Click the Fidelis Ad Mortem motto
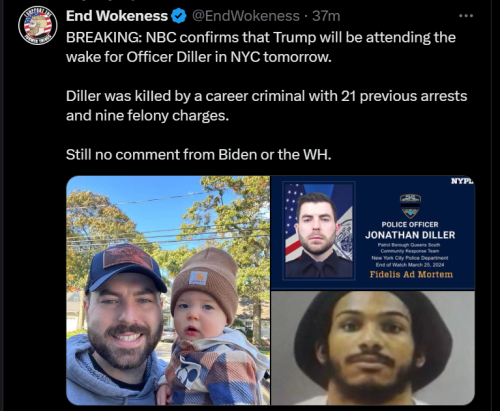The image size is (500, 411). [x=411, y=274]
